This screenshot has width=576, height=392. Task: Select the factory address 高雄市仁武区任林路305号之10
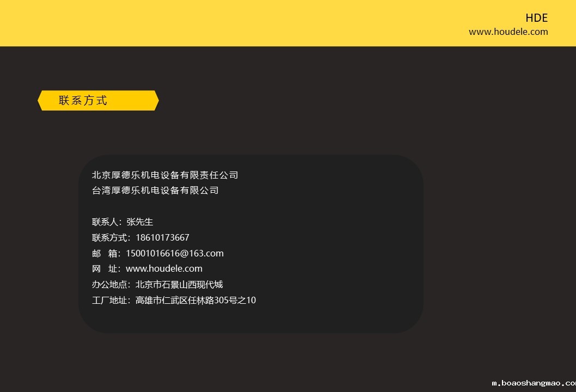[195, 301]
